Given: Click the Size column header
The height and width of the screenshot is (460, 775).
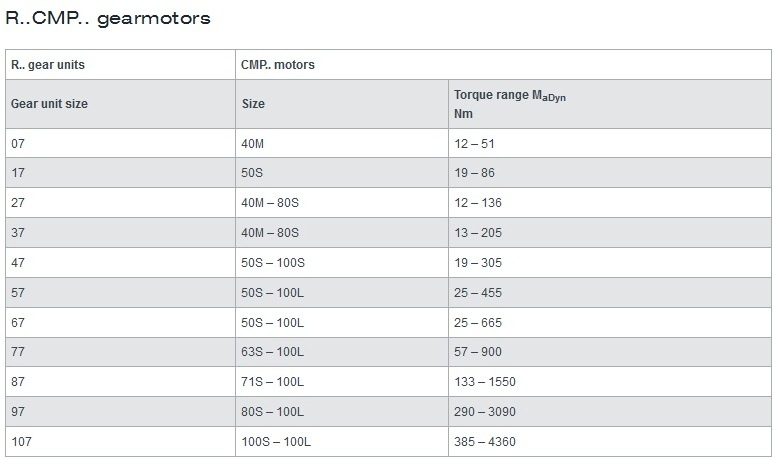Looking at the screenshot, I should click(342, 104).
